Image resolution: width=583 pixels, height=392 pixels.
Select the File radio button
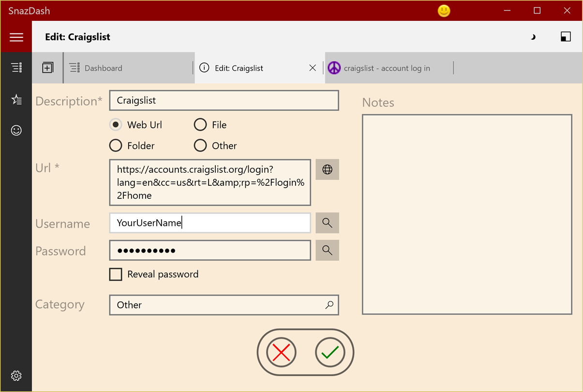point(200,125)
